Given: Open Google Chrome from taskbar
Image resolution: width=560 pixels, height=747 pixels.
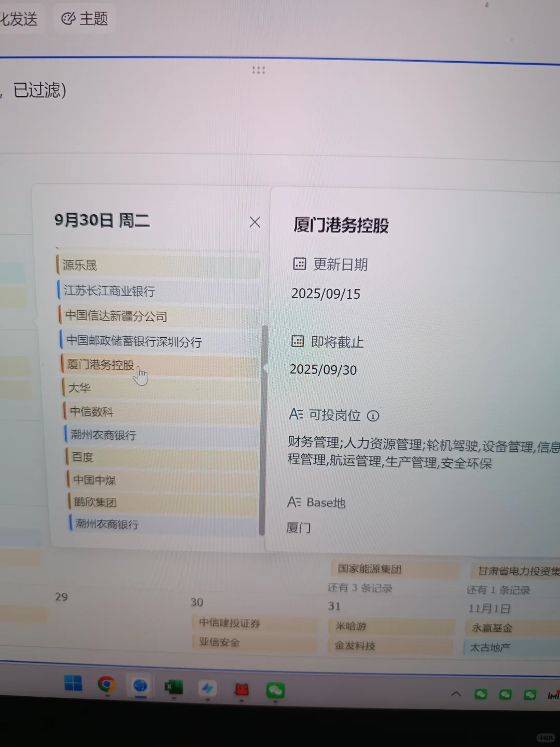Looking at the screenshot, I should pos(107,685).
